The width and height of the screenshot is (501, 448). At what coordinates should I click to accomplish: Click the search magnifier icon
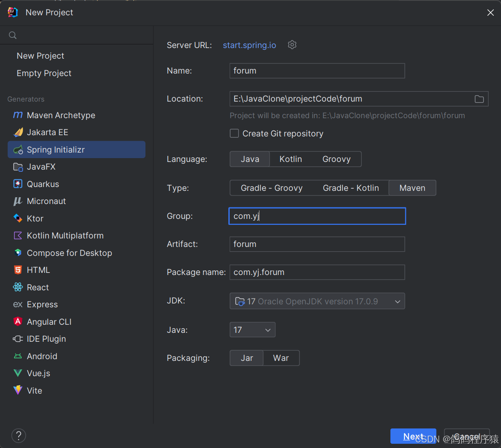(12, 35)
